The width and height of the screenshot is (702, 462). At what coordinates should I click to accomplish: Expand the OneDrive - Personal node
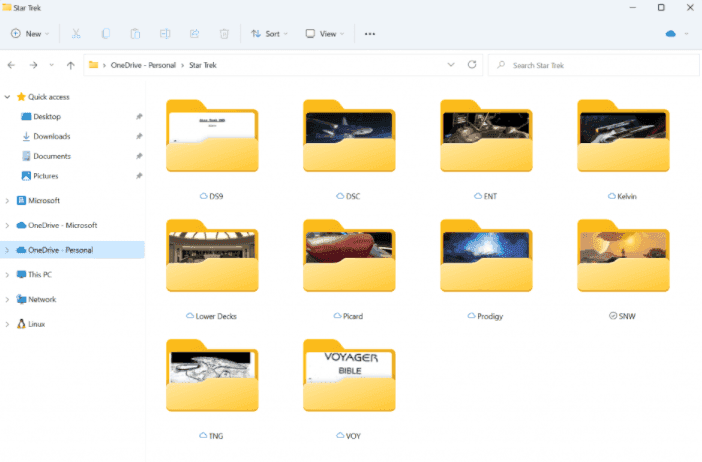click(x=7, y=250)
